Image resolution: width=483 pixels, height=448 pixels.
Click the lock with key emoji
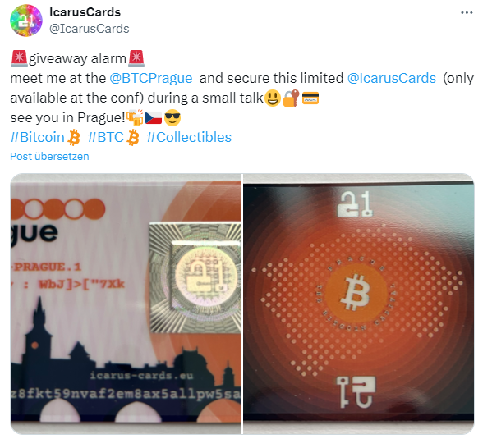[292, 98]
